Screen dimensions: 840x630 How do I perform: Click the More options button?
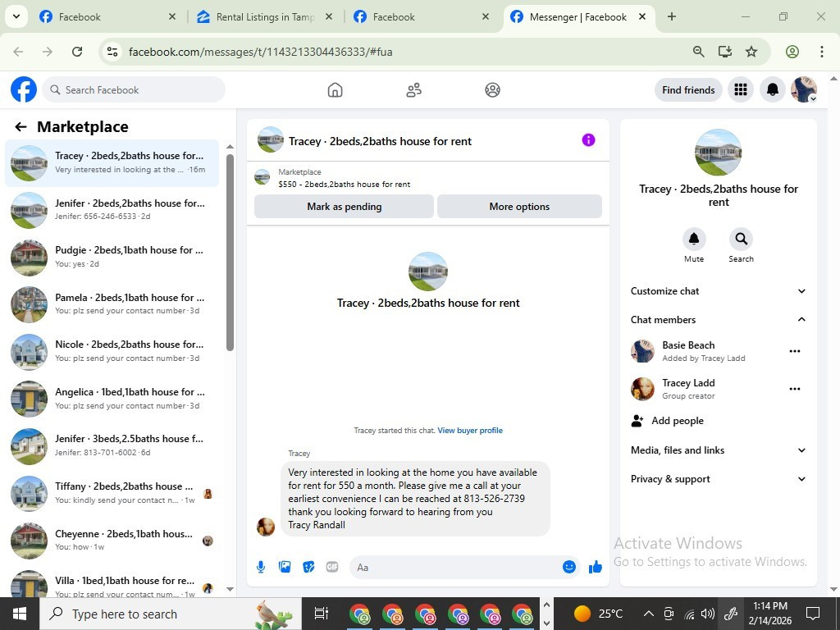(x=519, y=206)
